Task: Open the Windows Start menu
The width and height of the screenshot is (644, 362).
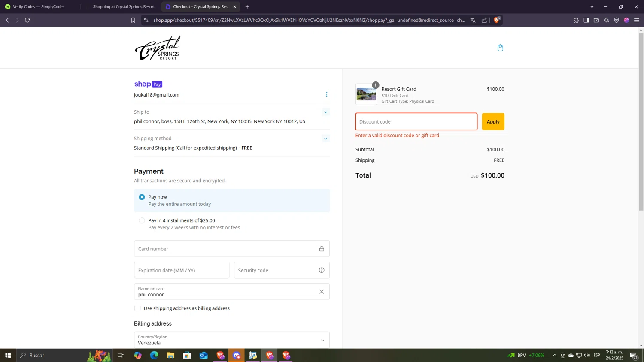Action: point(8,355)
